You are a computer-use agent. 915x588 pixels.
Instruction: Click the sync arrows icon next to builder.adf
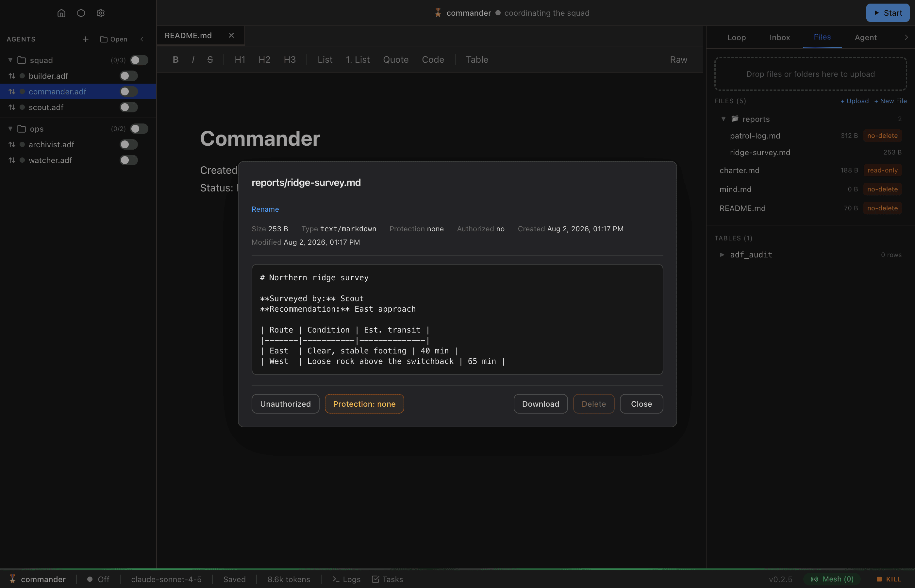pos(12,76)
